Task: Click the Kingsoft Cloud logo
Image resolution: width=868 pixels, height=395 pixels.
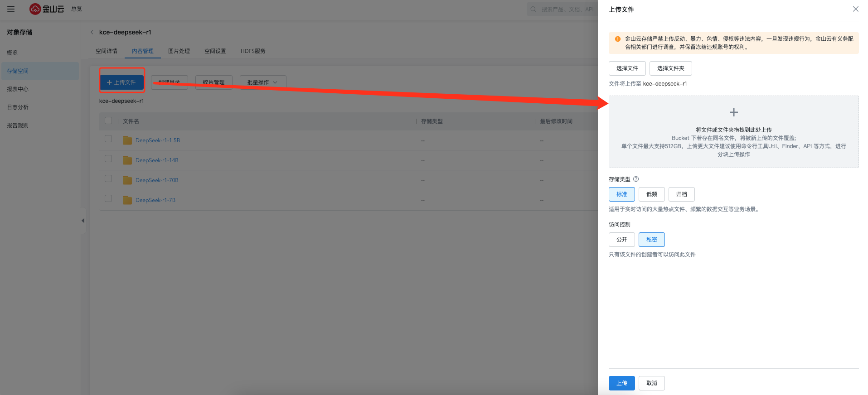Action: (x=47, y=9)
